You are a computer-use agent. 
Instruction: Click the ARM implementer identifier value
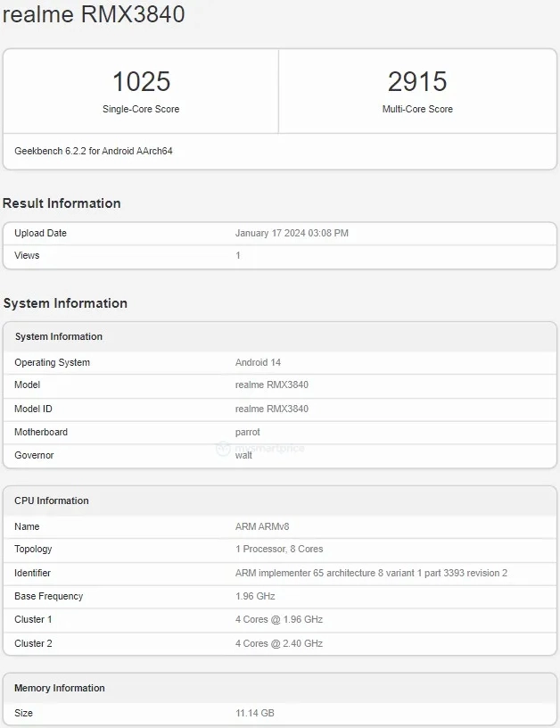coord(371,573)
